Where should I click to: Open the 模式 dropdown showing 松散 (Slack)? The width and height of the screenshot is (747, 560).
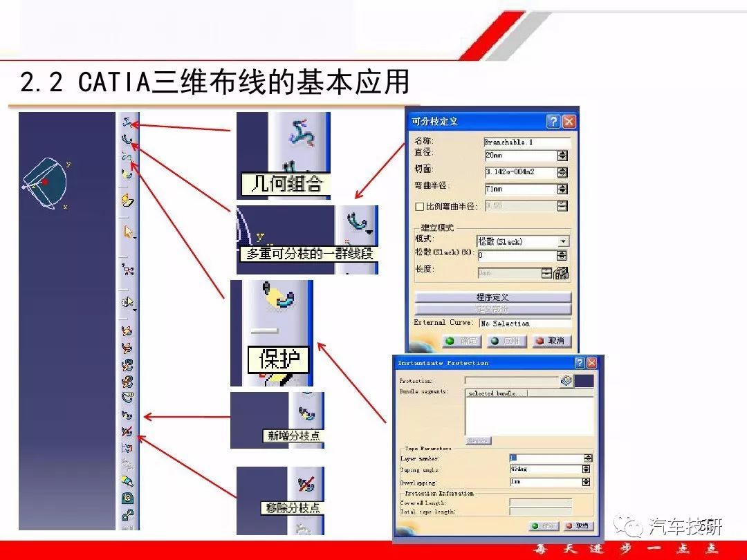click(523, 241)
